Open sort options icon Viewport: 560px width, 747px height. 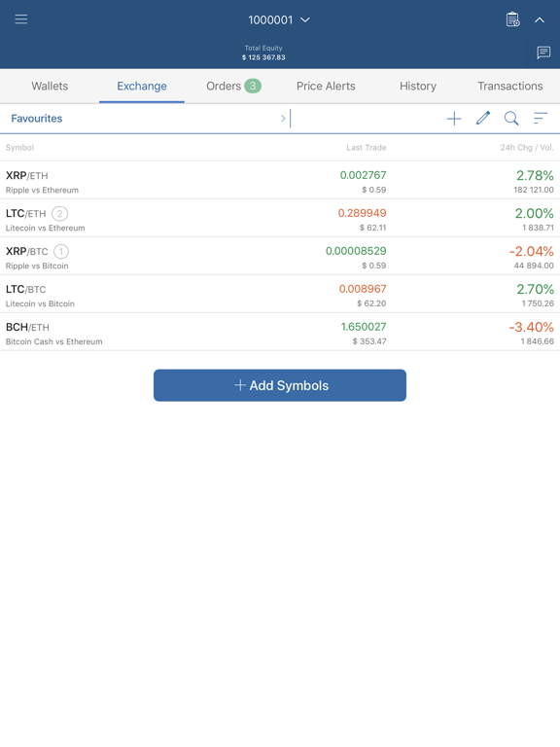coord(540,118)
